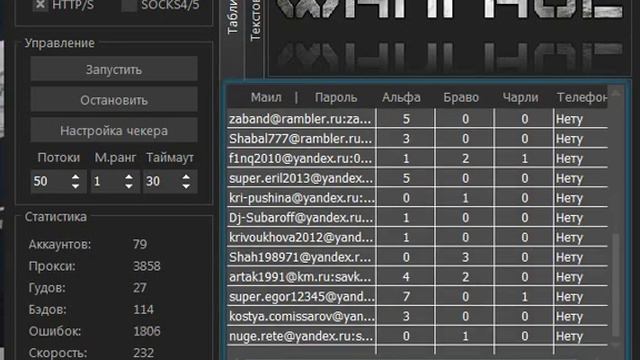
Task: Click Альфа cell 7 in super.egor12345 row
Action: [406, 296]
